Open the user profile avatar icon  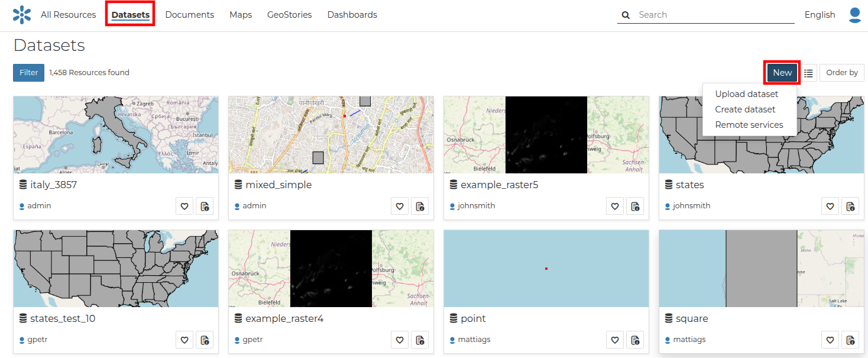pyautogui.click(x=854, y=15)
